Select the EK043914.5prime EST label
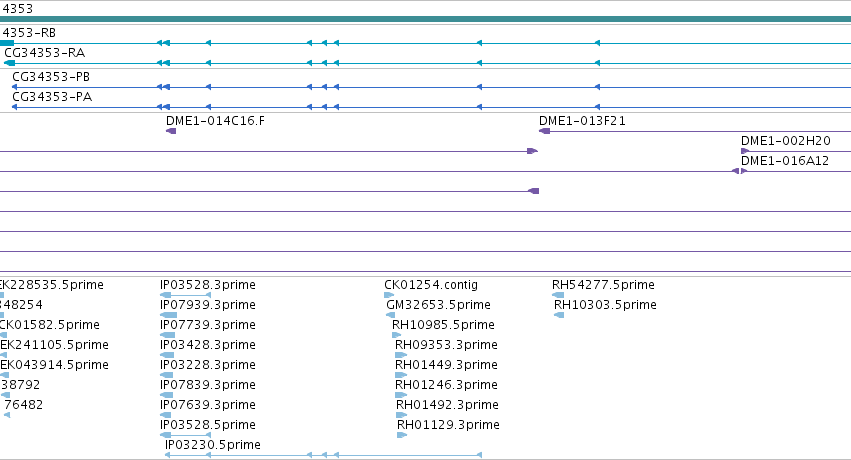The width and height of the screenshot is (851, 460). 54,365
